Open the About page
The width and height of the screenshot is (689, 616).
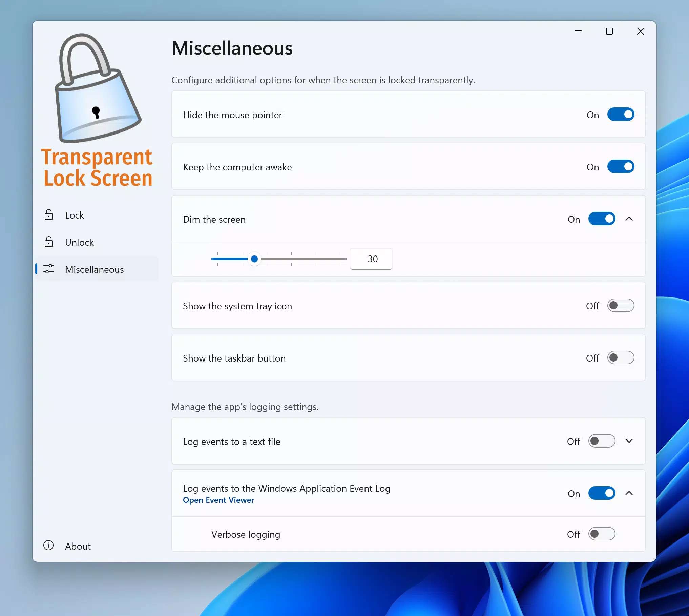(x=97, y=546)
